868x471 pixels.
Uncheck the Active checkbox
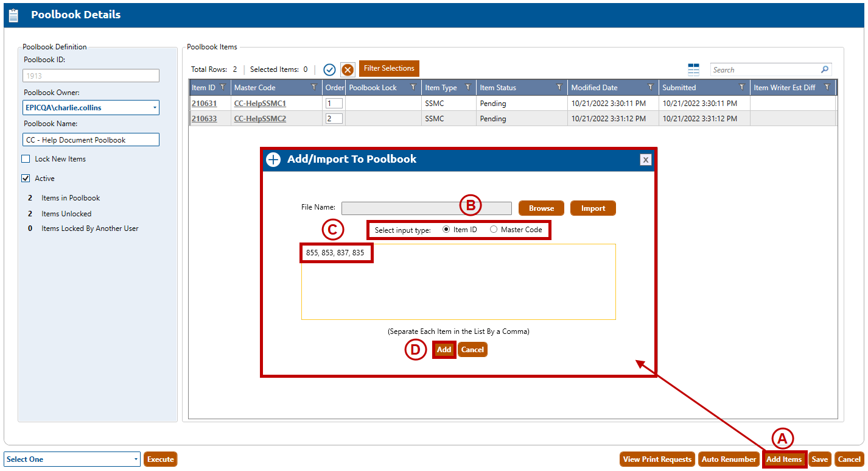[26, 179]
